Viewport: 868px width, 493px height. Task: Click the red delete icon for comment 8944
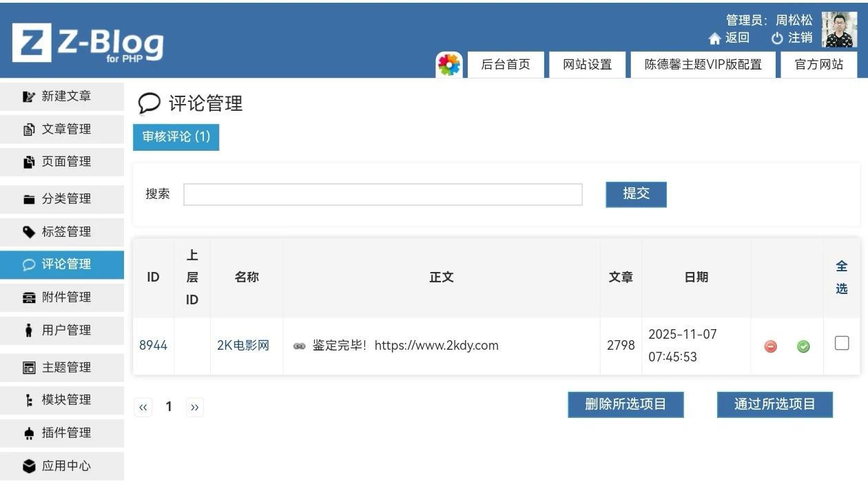[771, 346]
